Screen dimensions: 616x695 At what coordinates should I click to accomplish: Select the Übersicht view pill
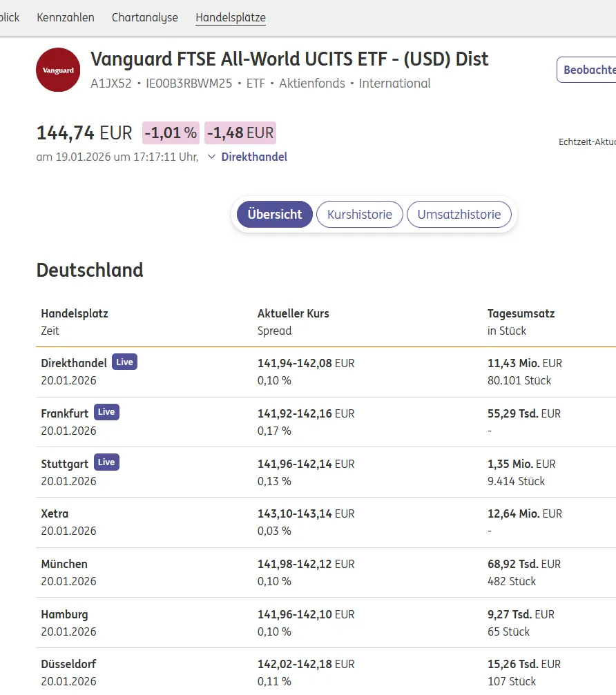click(275, 214)
